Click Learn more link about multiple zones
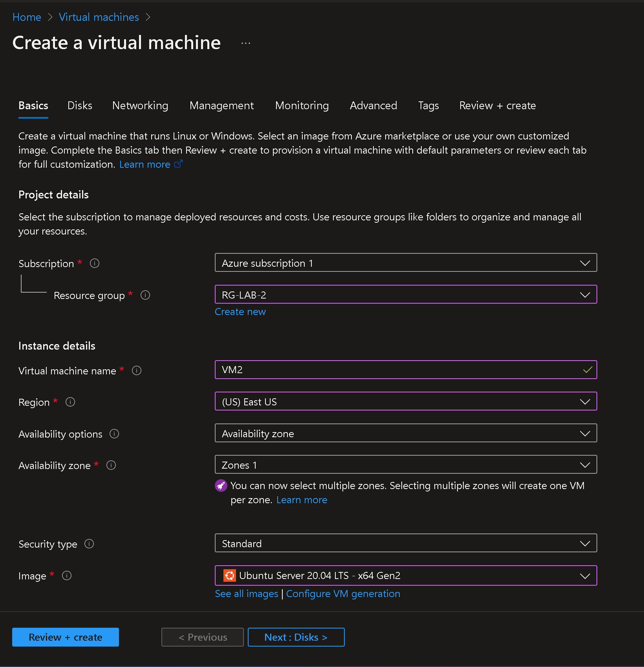The width and height of the screenshot is (644, 667). pos(302,500)
